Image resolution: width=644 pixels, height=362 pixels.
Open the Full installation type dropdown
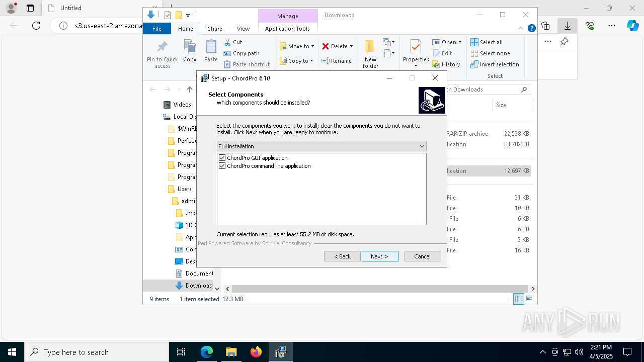[x=321, y=146]
